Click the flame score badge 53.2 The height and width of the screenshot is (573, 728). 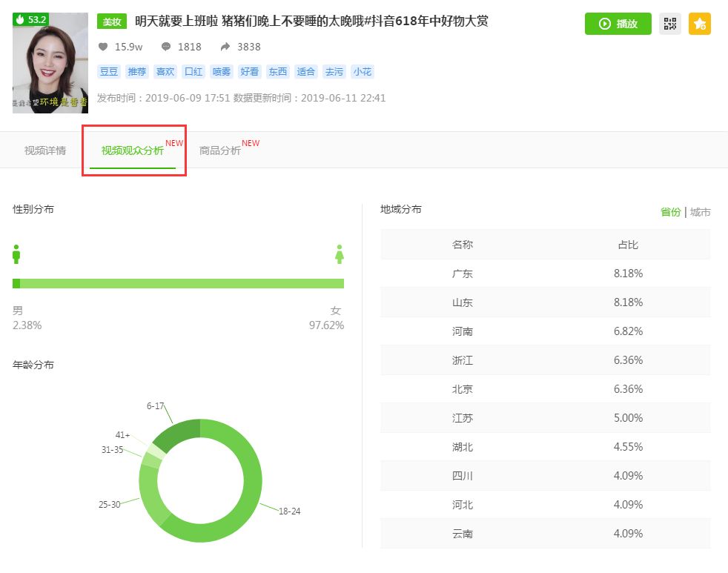click(31, 20)
